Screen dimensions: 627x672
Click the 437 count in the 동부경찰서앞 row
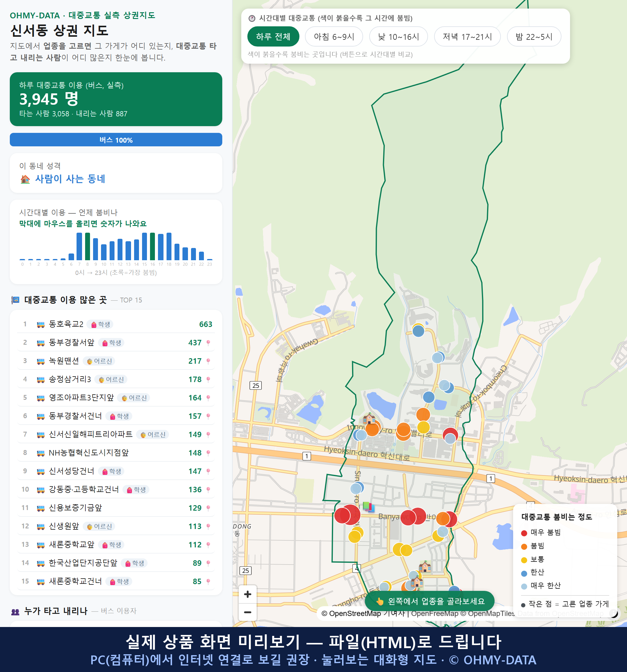[x=195, y=343]
